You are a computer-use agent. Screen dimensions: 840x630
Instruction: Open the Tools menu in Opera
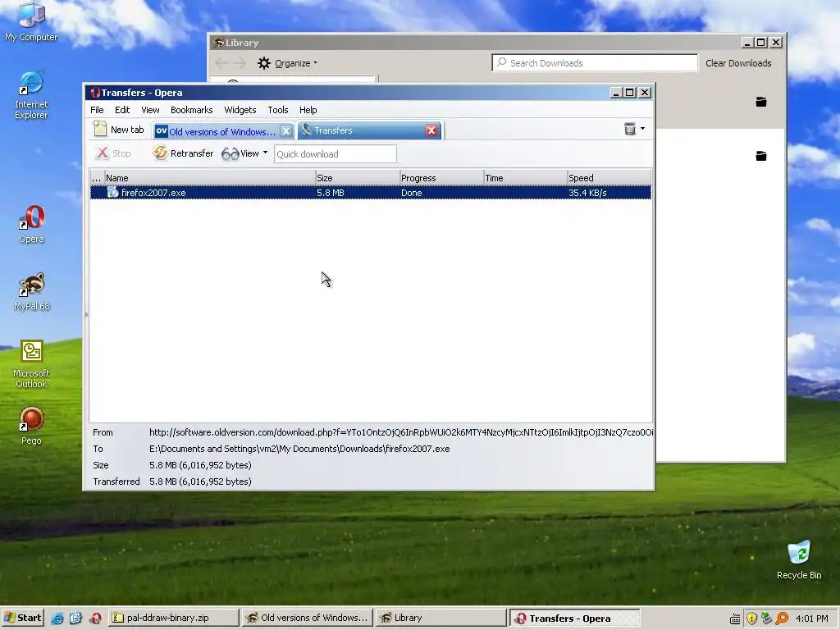click(278, 110)
